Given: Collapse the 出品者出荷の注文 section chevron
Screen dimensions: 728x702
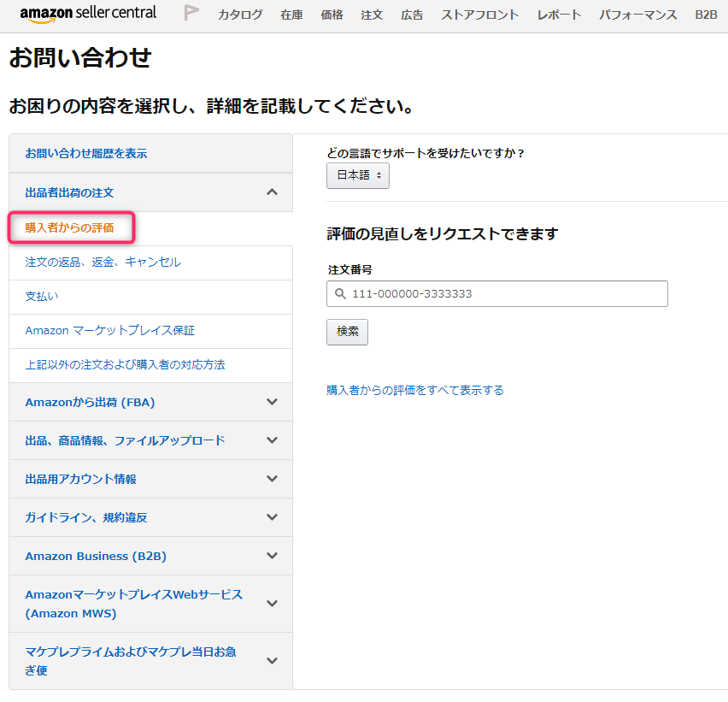Looking at the screenshot, I should pyautogui.click(x=272, y=192).
